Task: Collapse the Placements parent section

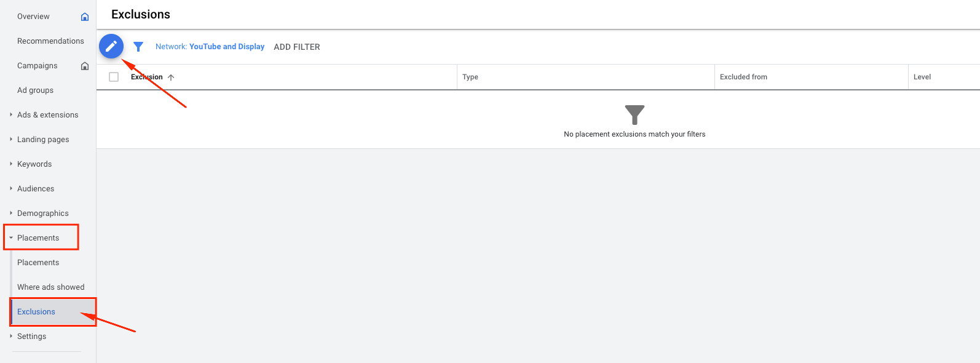Action: [11, 237]
